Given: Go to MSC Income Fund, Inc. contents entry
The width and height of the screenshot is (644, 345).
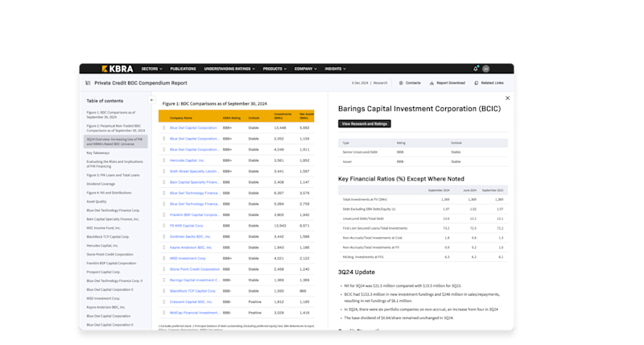Looking at the screenshot, I should (104, 228).
